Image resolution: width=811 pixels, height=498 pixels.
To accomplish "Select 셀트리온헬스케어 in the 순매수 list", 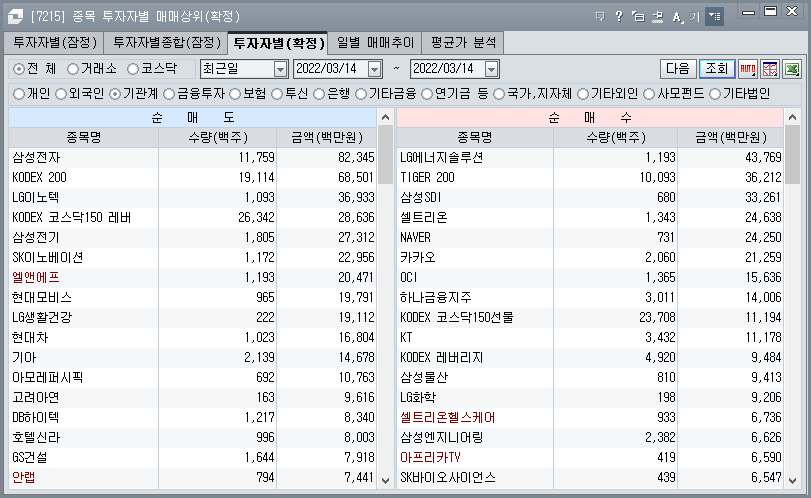I will pos(448,417).
